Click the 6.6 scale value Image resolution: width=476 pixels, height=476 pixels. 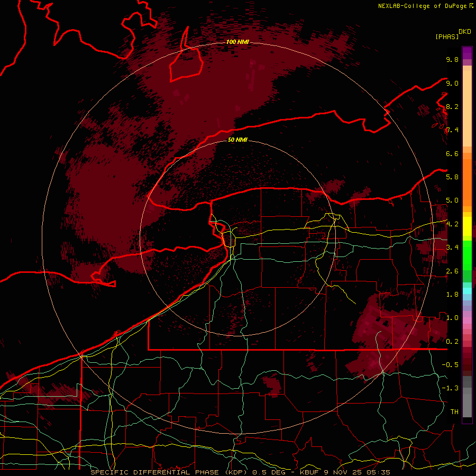pyautogui.click(x=452, y=153)
